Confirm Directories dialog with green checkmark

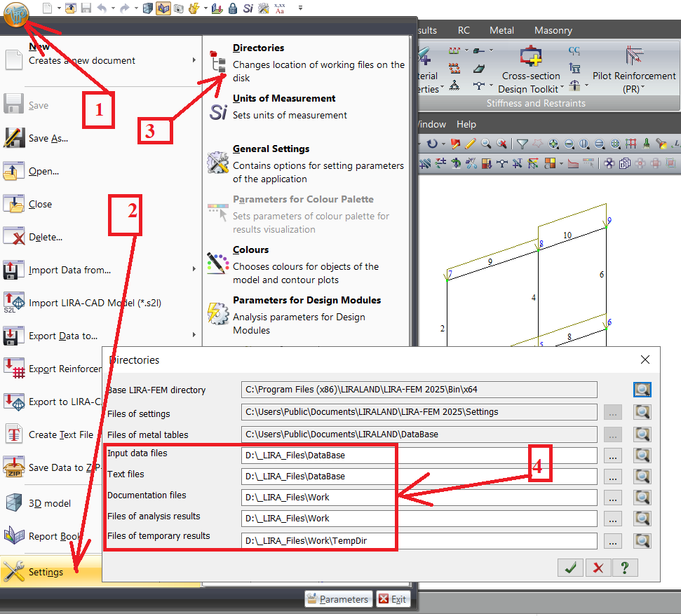pyautogui.click(x=570, y=568)
